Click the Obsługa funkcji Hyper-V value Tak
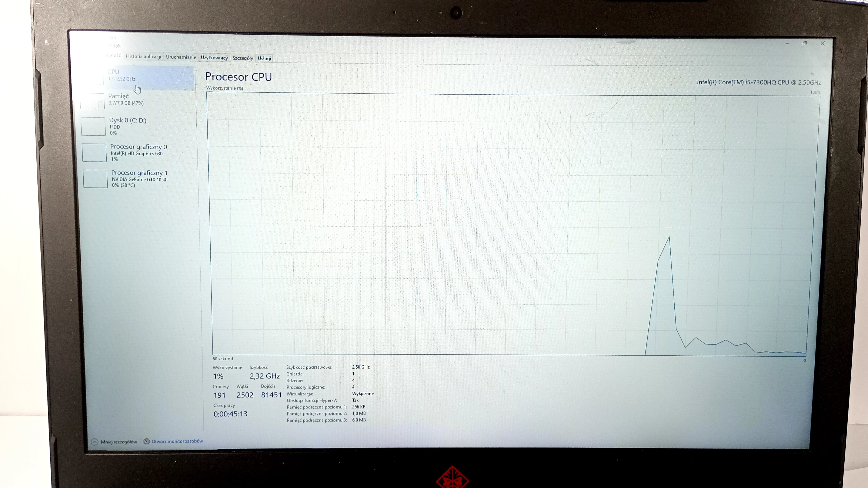 pyautogui.click(x=355, y=400)
